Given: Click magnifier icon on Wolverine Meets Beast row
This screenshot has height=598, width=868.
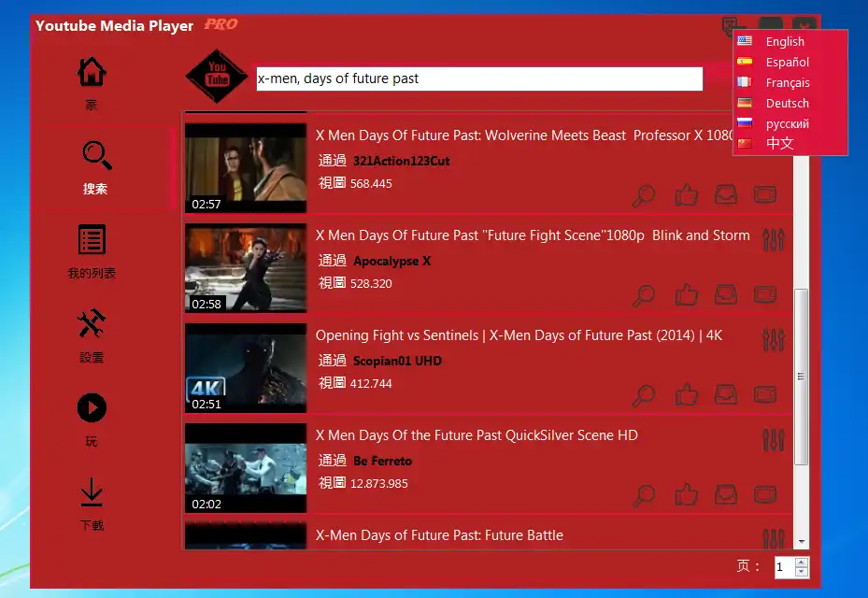Looking at the screenshot, I should pos(644,195).
